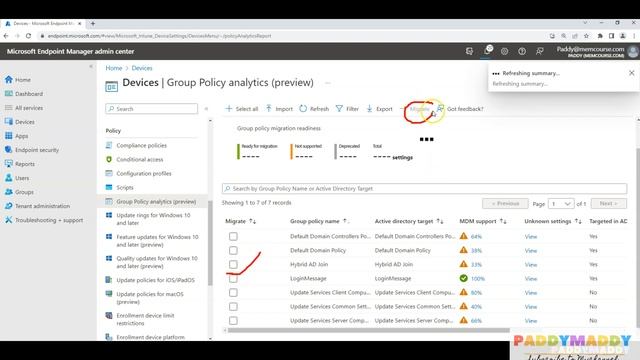Collapse the Devices submenu with the chevron
Viewport: 640px width, 360px height.
(206, 109)
